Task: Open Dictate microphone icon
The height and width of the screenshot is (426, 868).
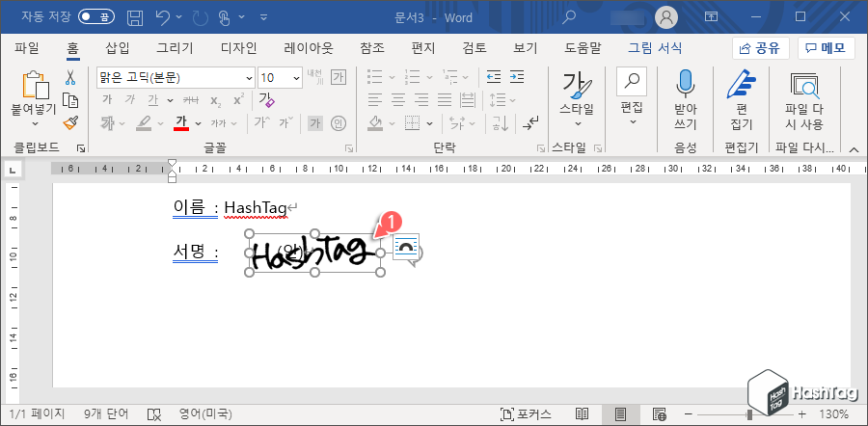Action: click(685, 83)
